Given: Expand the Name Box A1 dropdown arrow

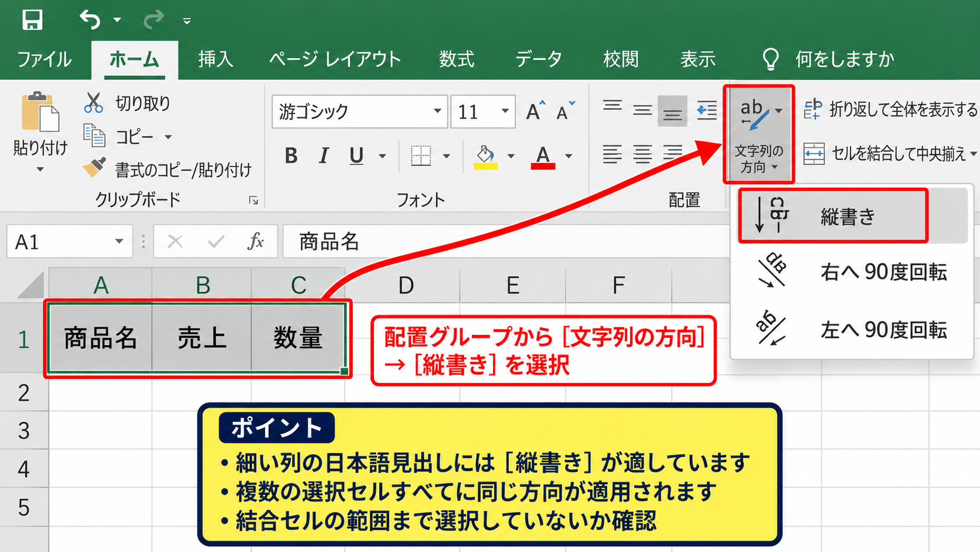Looking at the screenshot, I should coord(120,241).
